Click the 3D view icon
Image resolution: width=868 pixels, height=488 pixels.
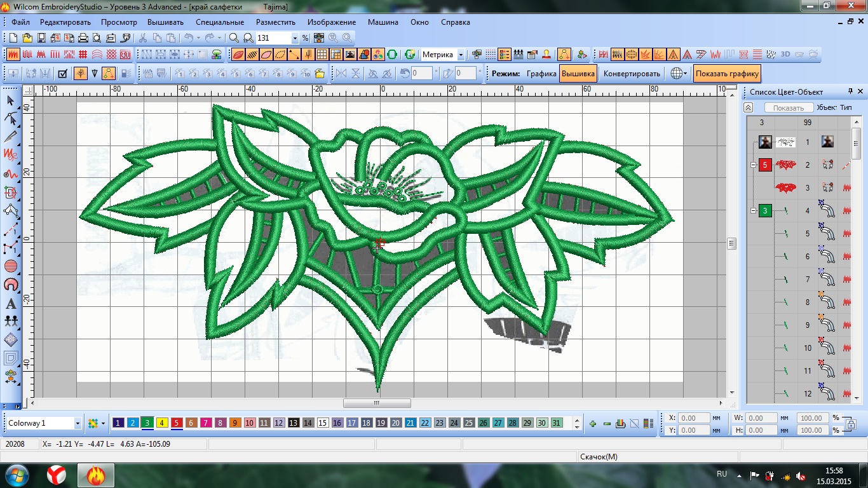click(x=785, y=55)
